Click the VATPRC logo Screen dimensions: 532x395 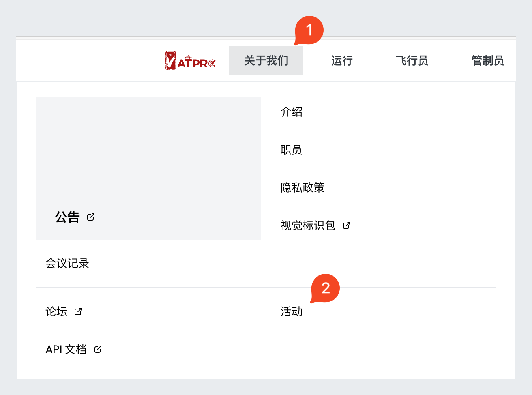click(190, 61)
